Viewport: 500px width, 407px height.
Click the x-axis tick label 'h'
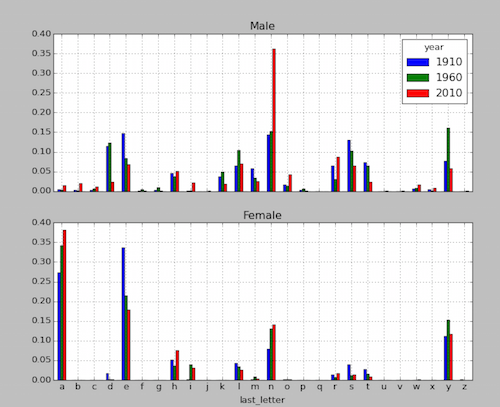pyautogui.click(x=174, y=387)
